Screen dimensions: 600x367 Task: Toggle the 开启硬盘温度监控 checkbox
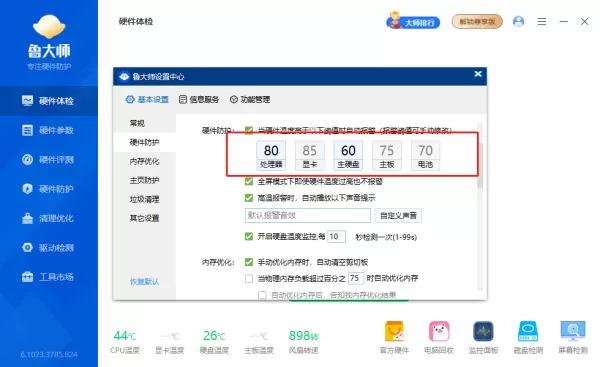[x=249, y=237]
